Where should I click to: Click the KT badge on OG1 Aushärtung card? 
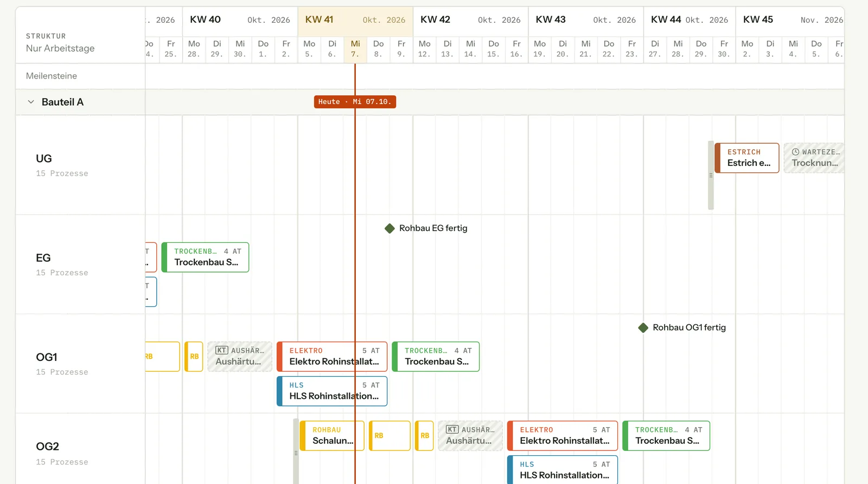click(221, 350)
